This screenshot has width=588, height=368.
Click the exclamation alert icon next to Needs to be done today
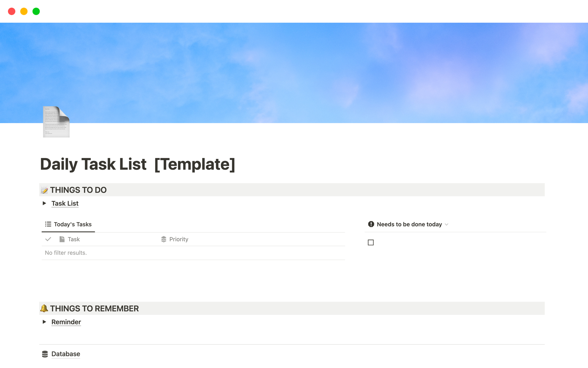(371, 224)
